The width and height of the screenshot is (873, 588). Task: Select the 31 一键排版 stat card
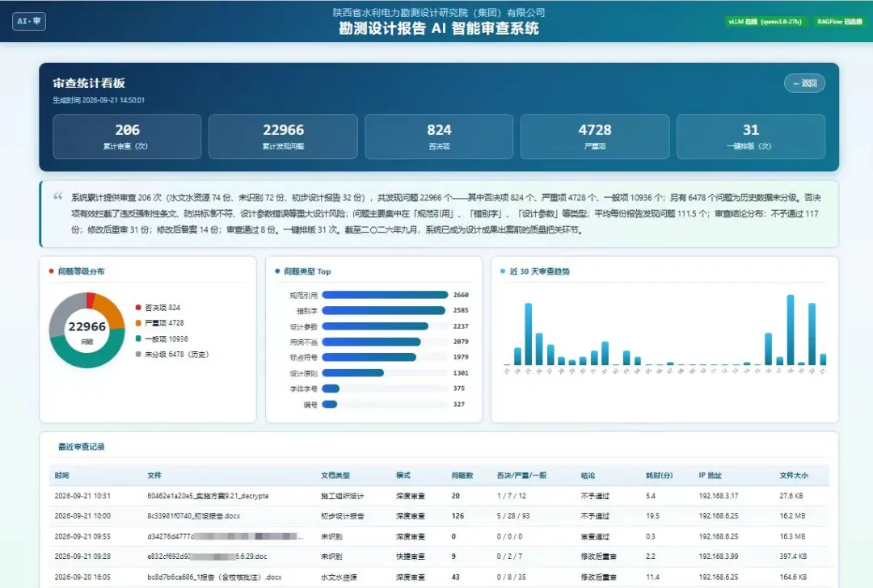point(750,136)
